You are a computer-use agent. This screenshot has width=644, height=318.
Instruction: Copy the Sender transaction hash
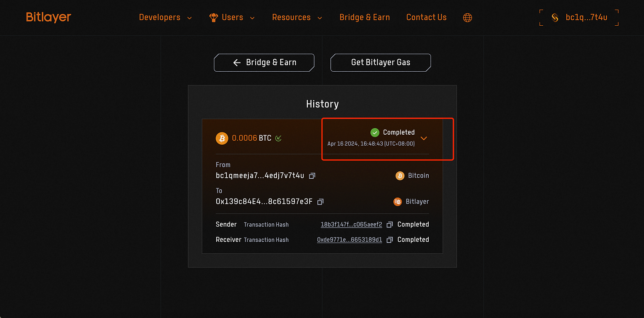[389, 224]
